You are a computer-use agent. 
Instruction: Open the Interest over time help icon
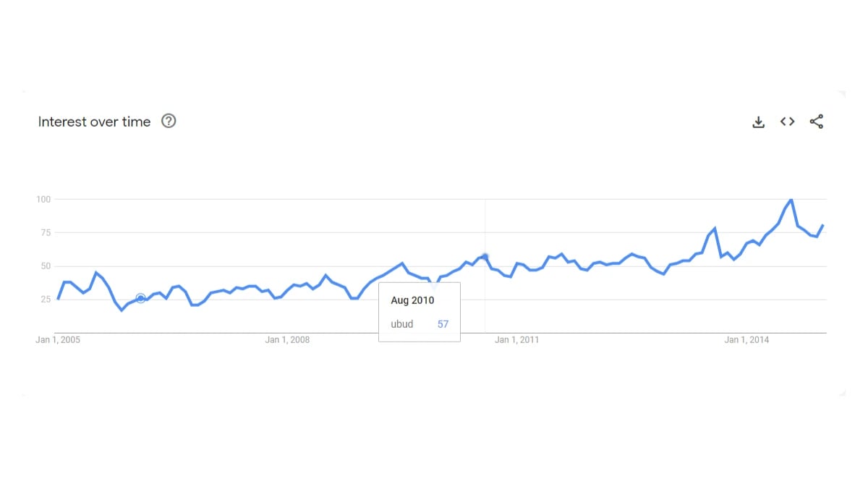click(169, 121)
